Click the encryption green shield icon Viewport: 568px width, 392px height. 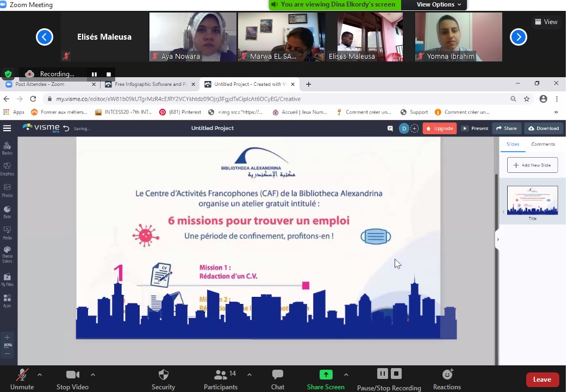(x=8, y=74)
